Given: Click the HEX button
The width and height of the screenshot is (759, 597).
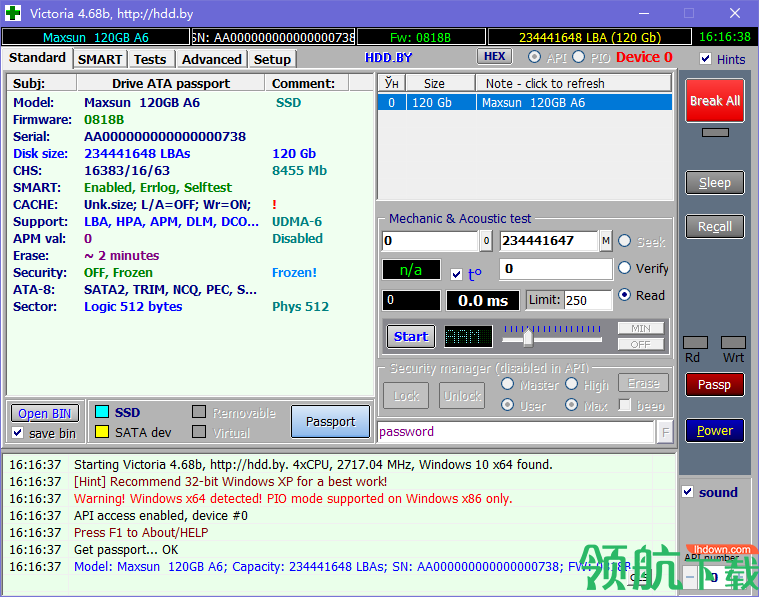Looking at the screenshot, I should coord(494,56).
